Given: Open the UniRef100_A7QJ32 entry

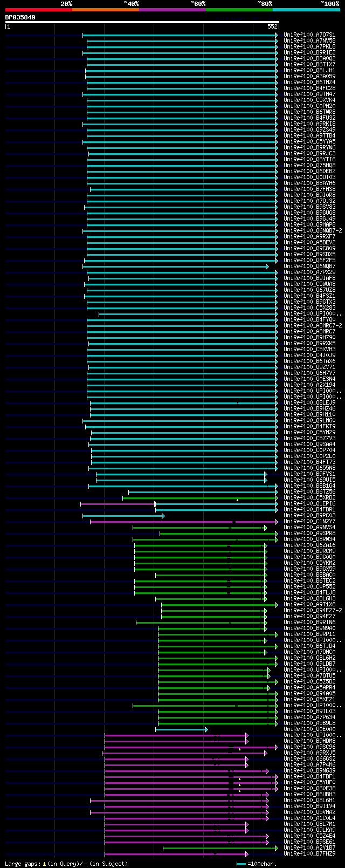Looking at the screenshot, I should pos(309,201).
